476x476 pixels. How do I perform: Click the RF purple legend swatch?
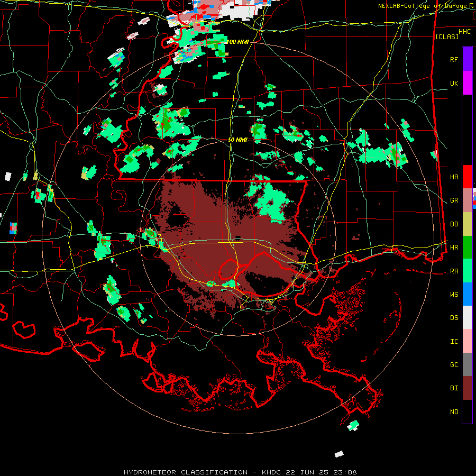point(467,59)
